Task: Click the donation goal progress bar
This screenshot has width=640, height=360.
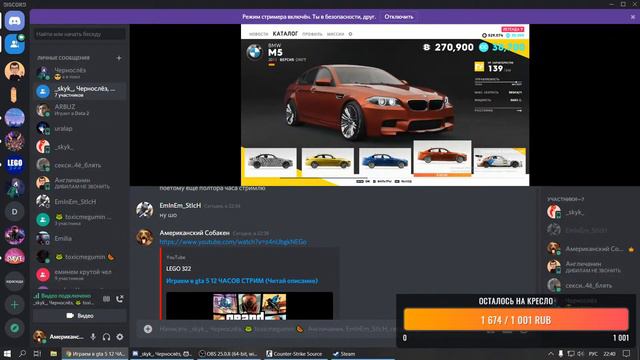Action: [x=516, y=320]
